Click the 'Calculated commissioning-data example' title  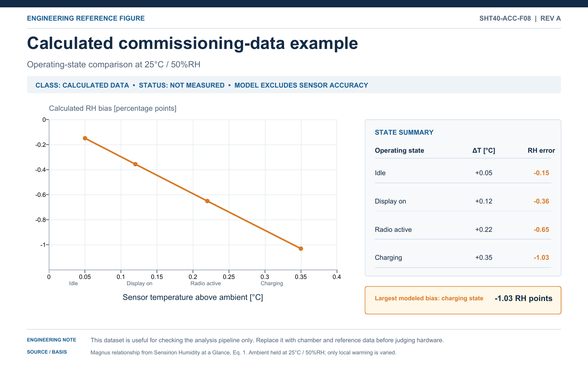pos(193,43)
